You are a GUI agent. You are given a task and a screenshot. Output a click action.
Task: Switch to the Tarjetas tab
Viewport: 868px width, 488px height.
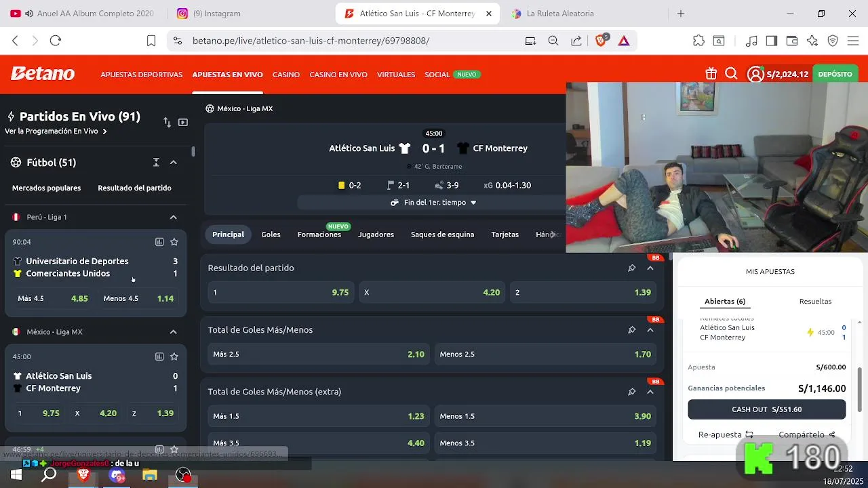505,235
